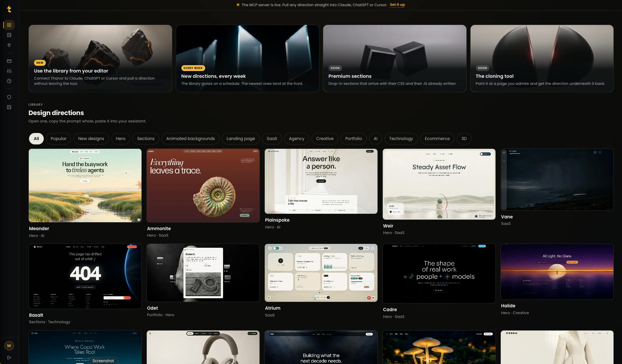Viewport: 622px width, 364px height.
Task: Open the Ammonite fossil thumbnail
Action: pos(203,186)
